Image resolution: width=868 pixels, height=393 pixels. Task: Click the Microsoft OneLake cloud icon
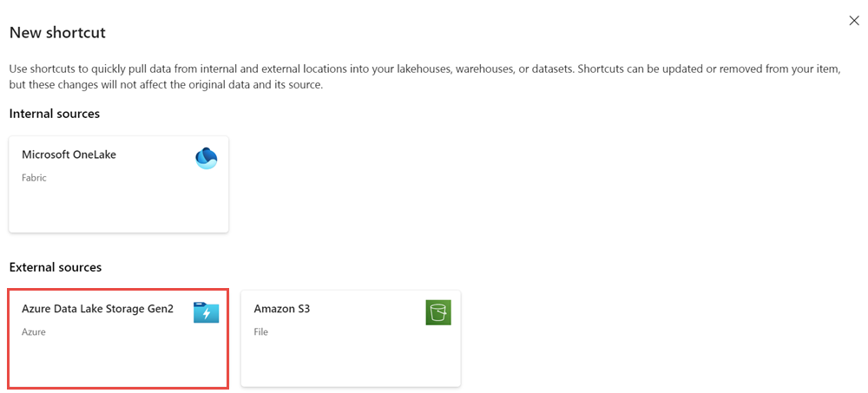207,158
